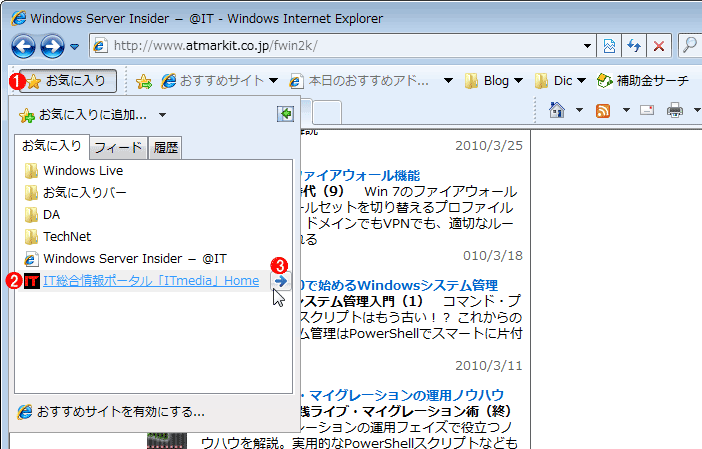Click the Refresh icon
The image size is (702, 449).
pyautogui.click(x=634, y=46)
